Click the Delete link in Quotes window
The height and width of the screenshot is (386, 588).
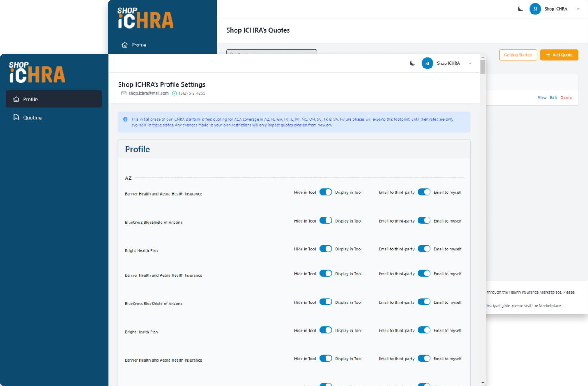[566, 98]
